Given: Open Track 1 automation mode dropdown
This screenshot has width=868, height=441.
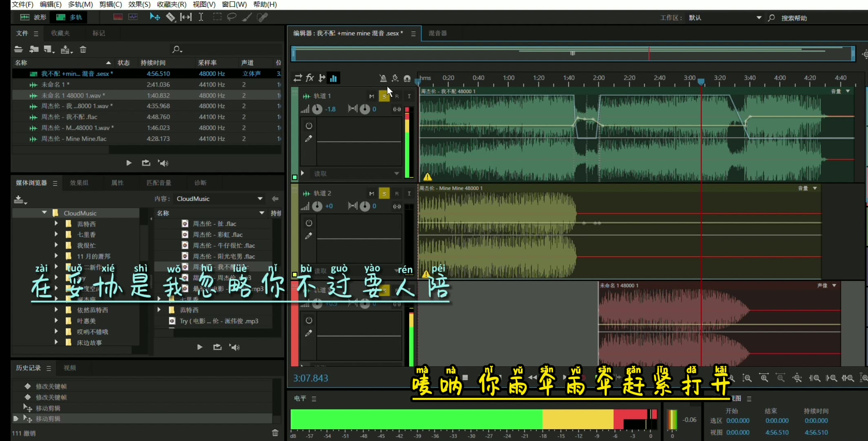Looking at the screenshot, I should coord(356,174).
